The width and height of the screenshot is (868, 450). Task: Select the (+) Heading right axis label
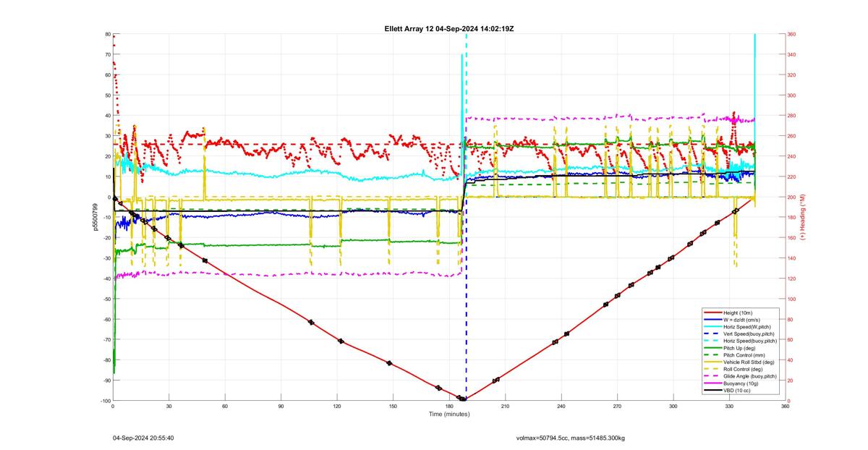pos(801,217)
